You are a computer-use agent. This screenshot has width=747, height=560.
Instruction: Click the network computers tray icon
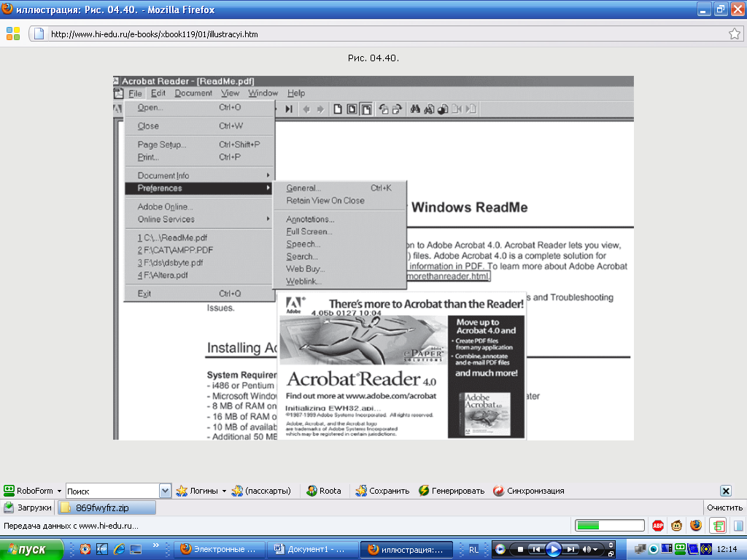[x=640, y=550]
